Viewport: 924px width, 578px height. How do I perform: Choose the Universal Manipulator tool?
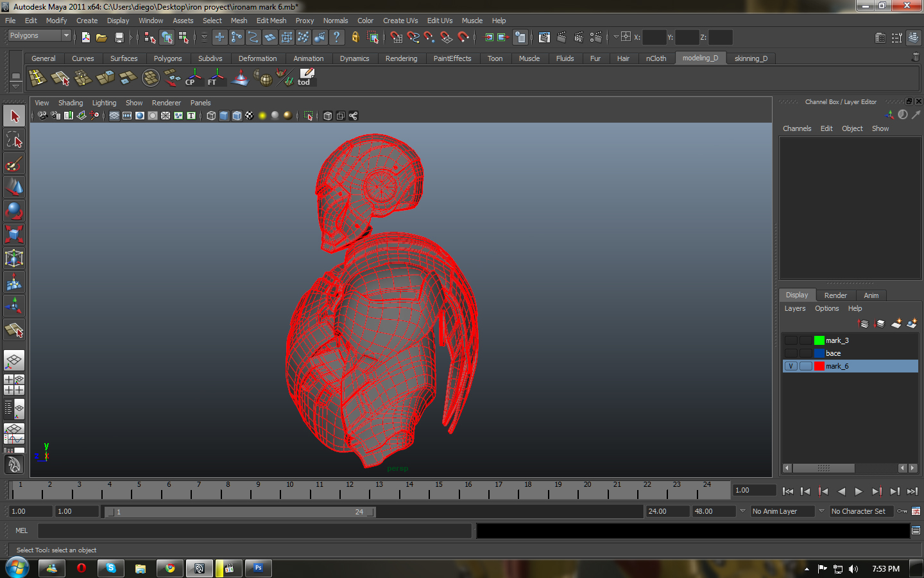click(x=14, y=258)
